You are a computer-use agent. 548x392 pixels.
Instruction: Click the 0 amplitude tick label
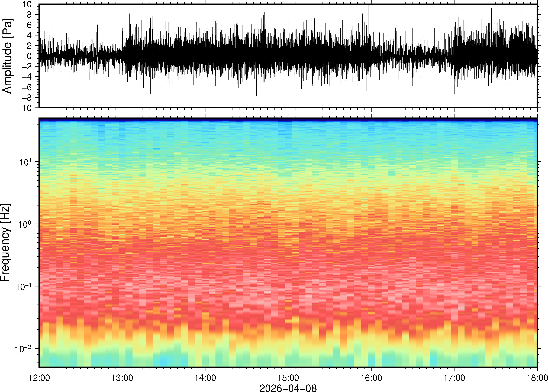[30, 56]
